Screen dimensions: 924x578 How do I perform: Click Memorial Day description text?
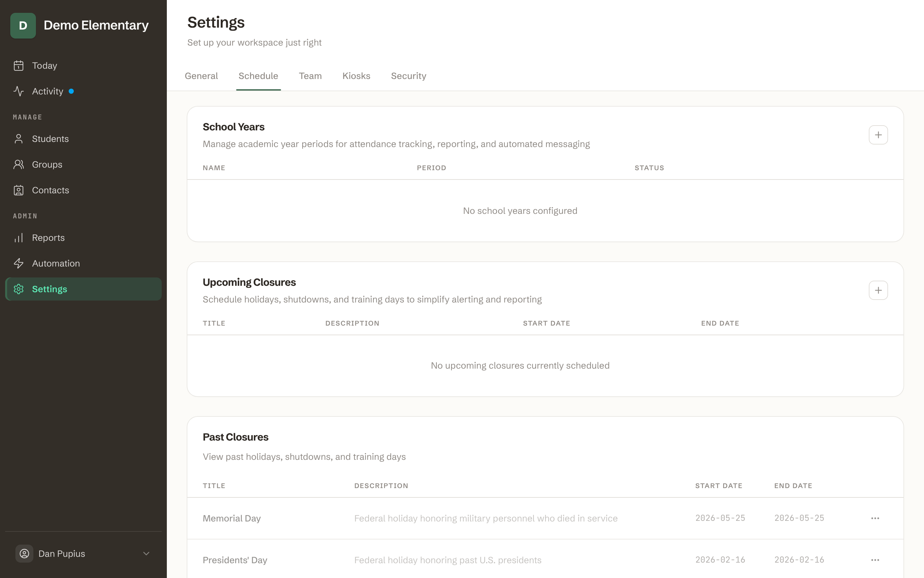pos(486,518)
